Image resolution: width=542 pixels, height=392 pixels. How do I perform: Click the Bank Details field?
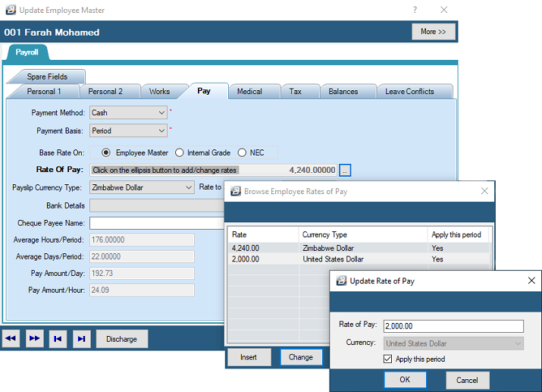157,205
